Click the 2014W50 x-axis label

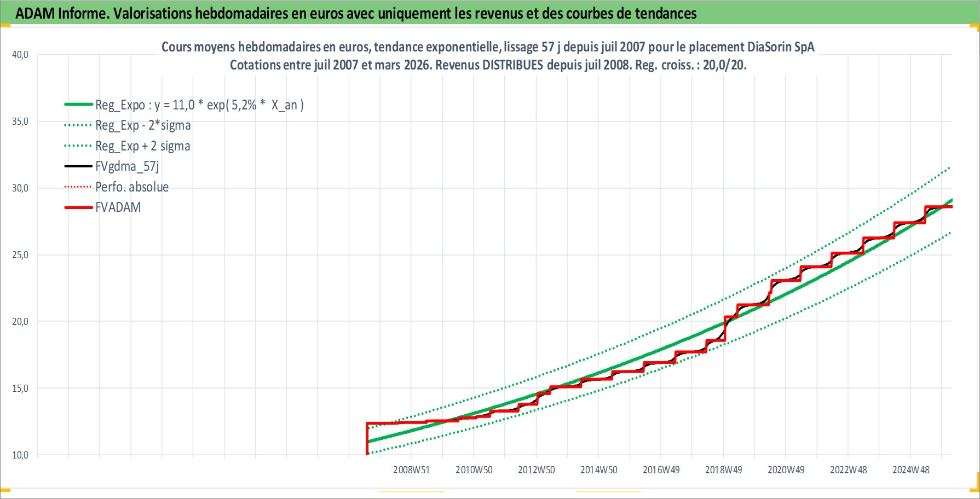[599, 470]
